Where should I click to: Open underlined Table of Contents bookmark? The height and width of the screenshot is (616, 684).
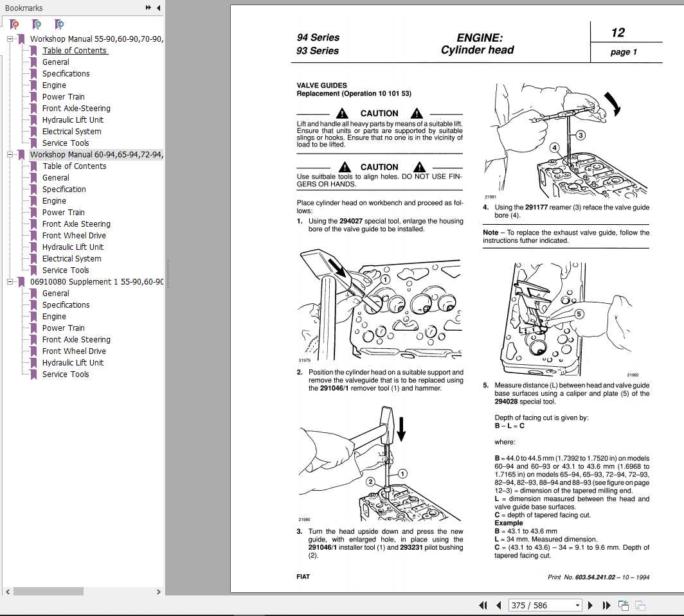(75, 51)
